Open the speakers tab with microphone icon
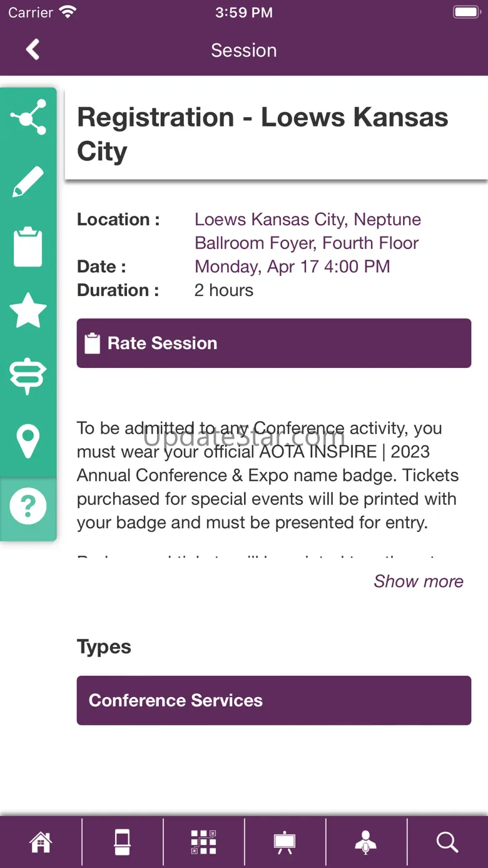The width and height of the screenshot is (488, 868). (x=366, y=842)
